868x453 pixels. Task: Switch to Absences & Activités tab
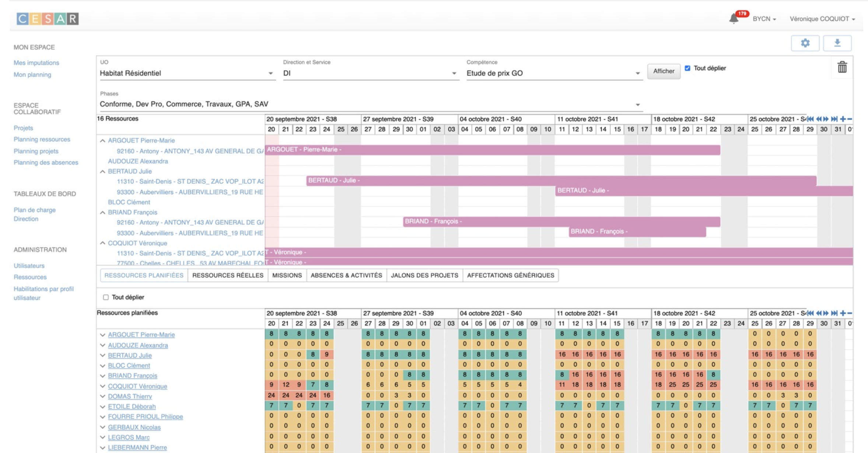click(346, 275)
